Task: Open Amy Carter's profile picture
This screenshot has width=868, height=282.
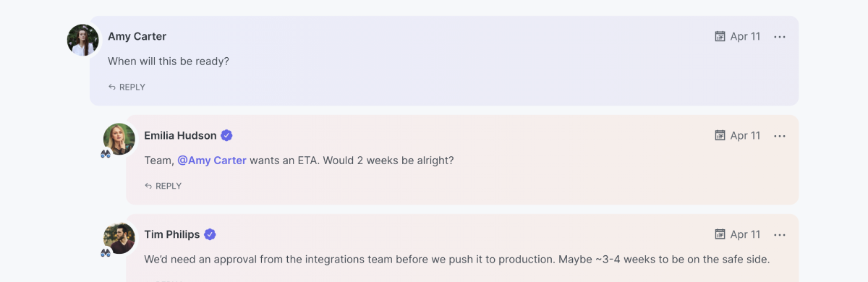Action: click(83, 40)
